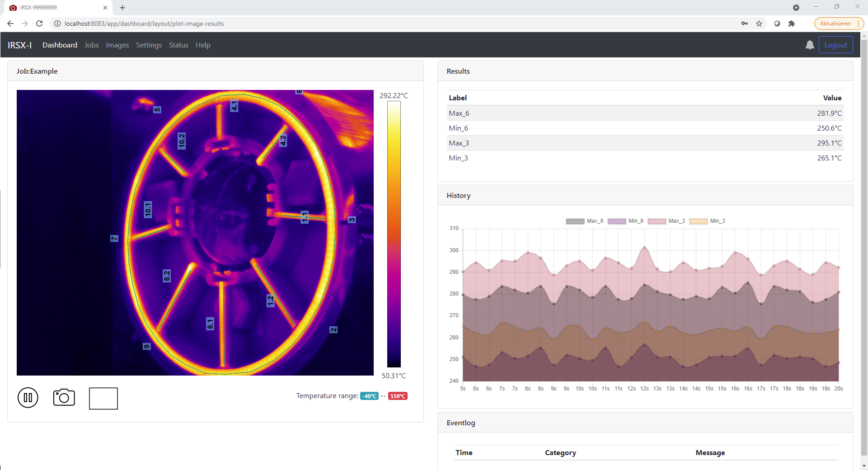Click the Logout button
The height and width of the screenshot is (470, 868).
[x=835, y=45]
